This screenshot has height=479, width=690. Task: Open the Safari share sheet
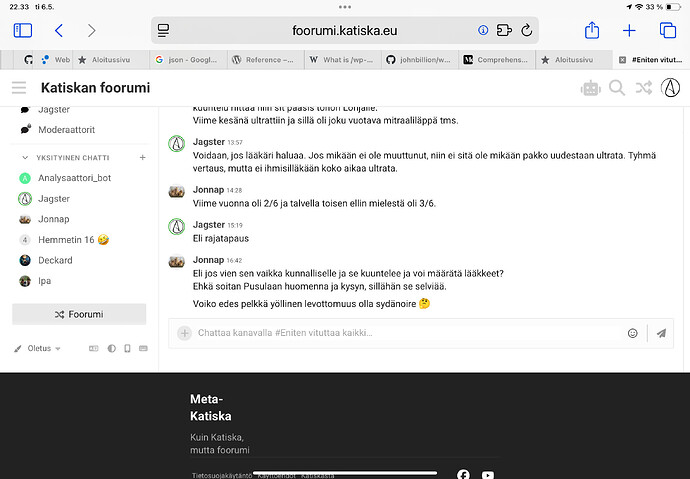(592, 30)
